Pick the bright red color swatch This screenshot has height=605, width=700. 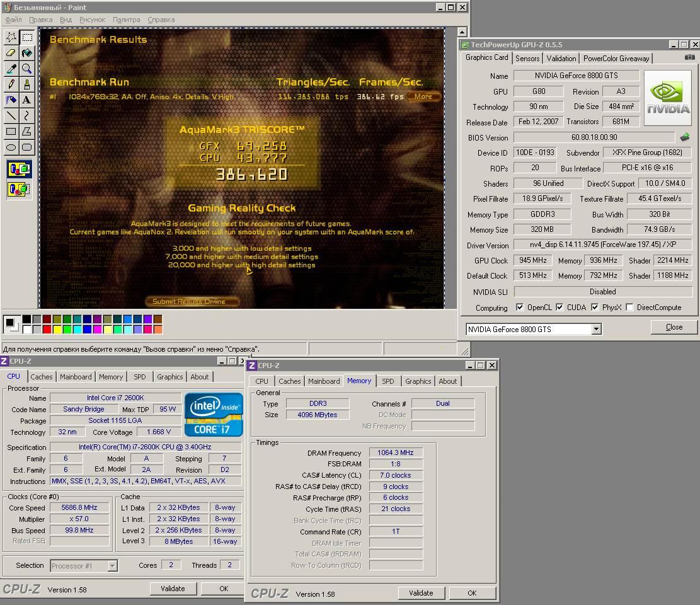pyautogui.click(x=47, y=330)
